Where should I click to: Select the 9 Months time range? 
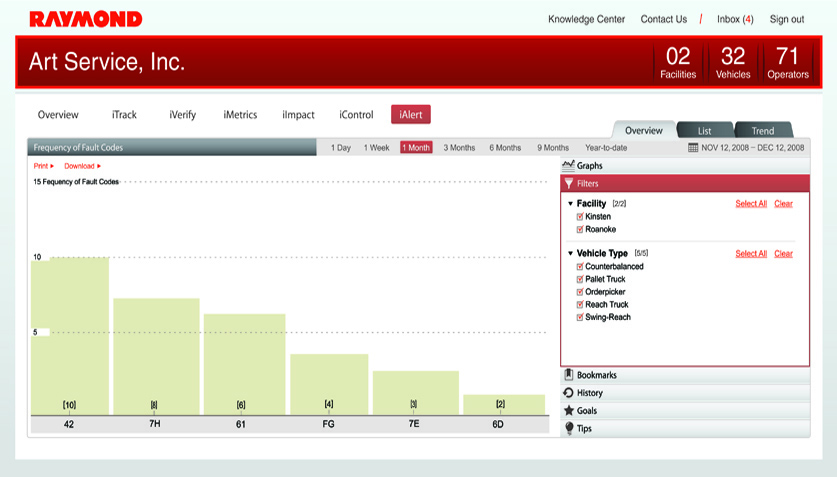pos(553,148)
